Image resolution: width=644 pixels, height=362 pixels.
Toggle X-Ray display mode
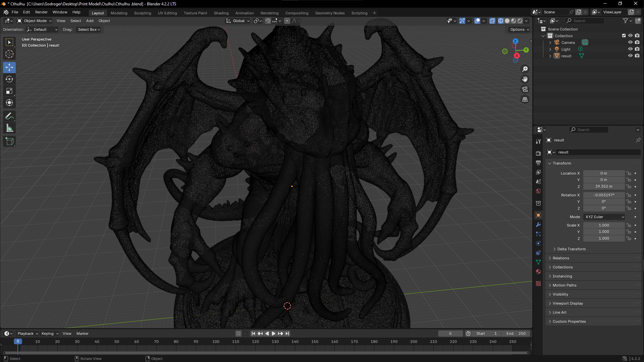click(x=492, y=21)
